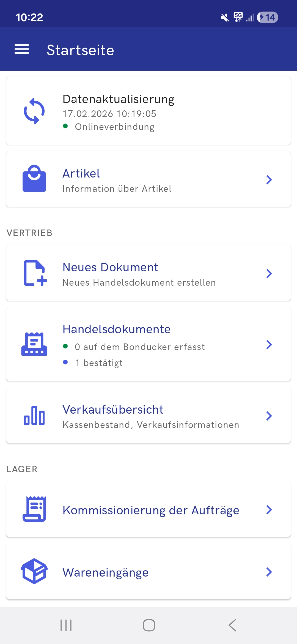Open the hamburger navigation menu

22,49
